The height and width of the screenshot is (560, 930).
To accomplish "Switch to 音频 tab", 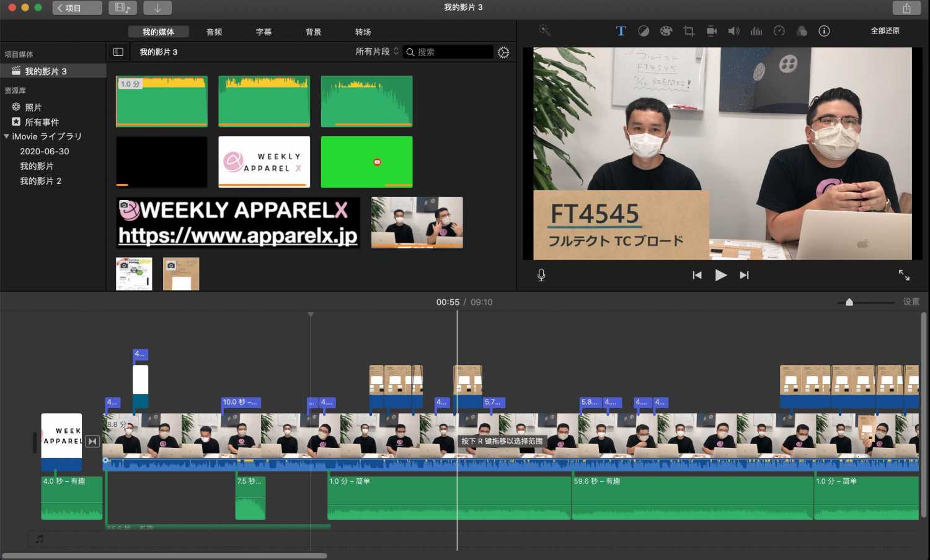I will [214, 32].
